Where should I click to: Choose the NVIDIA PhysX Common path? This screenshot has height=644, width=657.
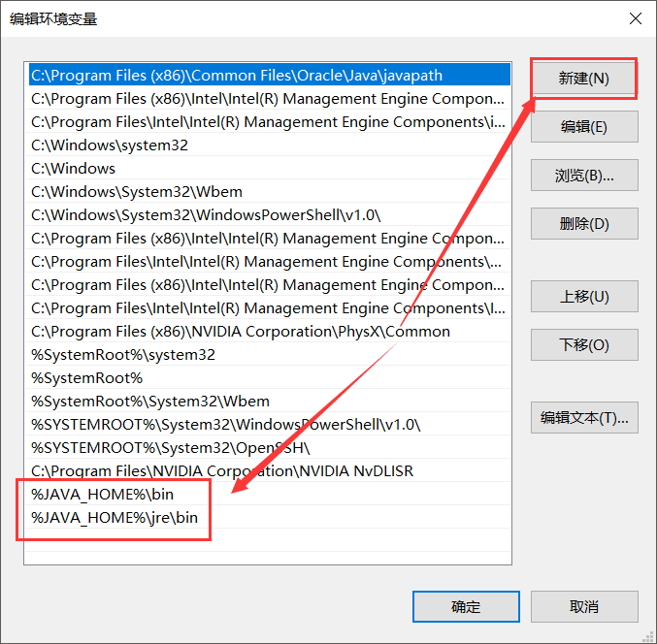(241, 332)
